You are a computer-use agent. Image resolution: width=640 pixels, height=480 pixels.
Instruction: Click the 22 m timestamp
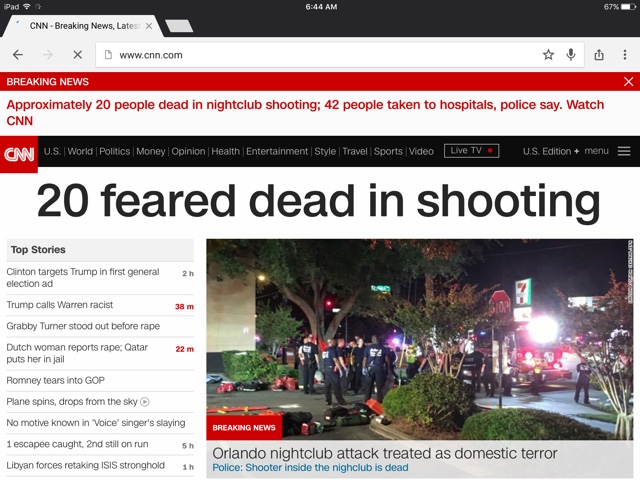coord(184,349)
